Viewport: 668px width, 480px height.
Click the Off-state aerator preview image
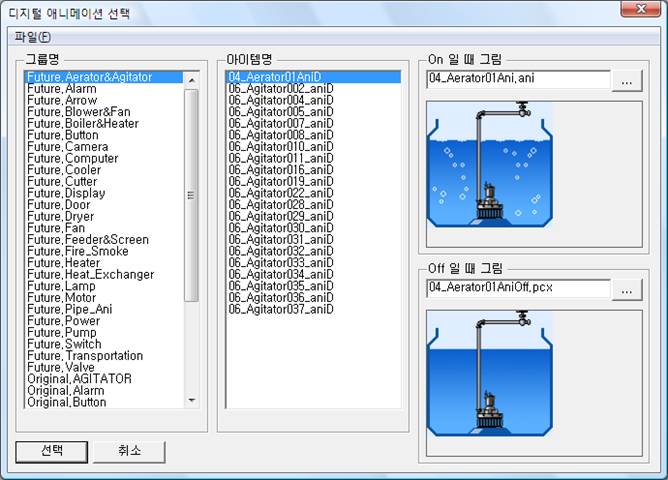(490, 374)
